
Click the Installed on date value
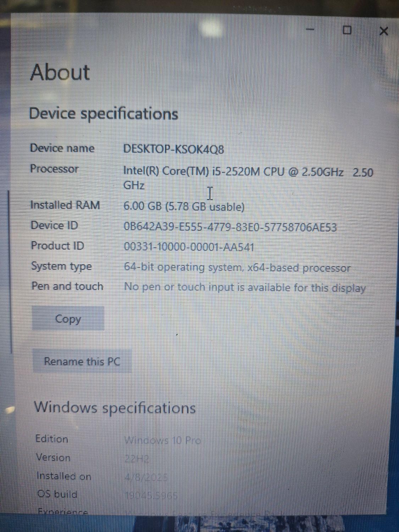146,477
